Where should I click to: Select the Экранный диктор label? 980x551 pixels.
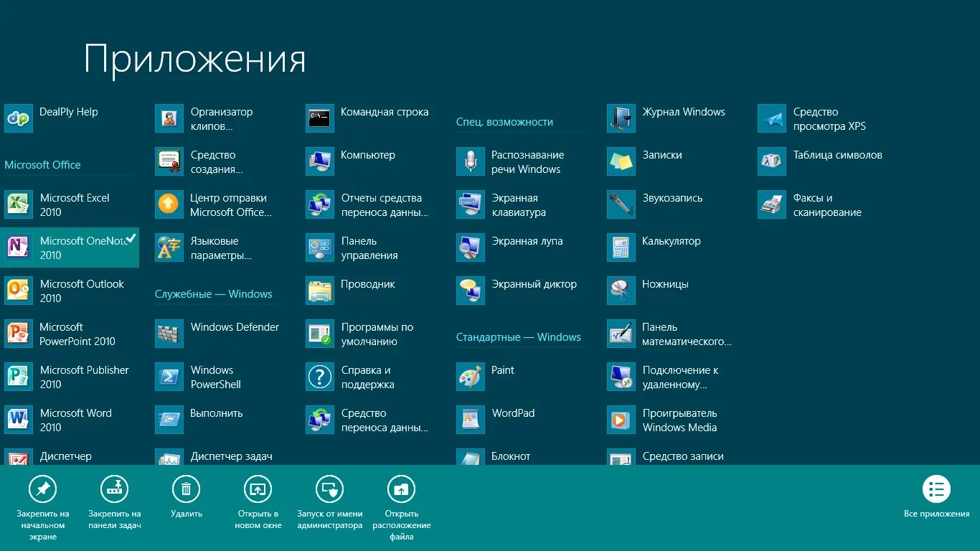[534, 284]
